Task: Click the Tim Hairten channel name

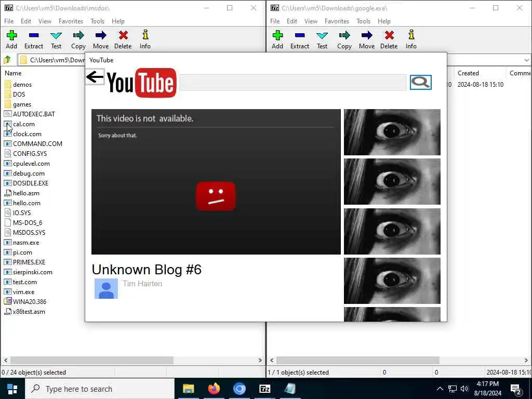Action: 142,284
